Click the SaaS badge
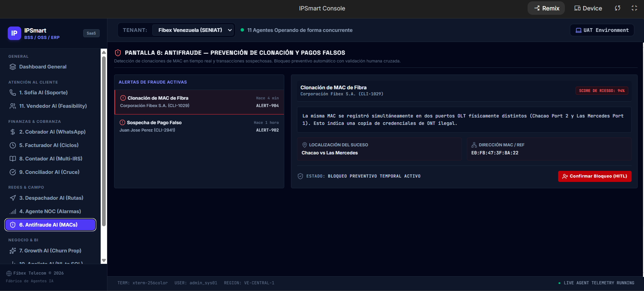 coord(91,33)
